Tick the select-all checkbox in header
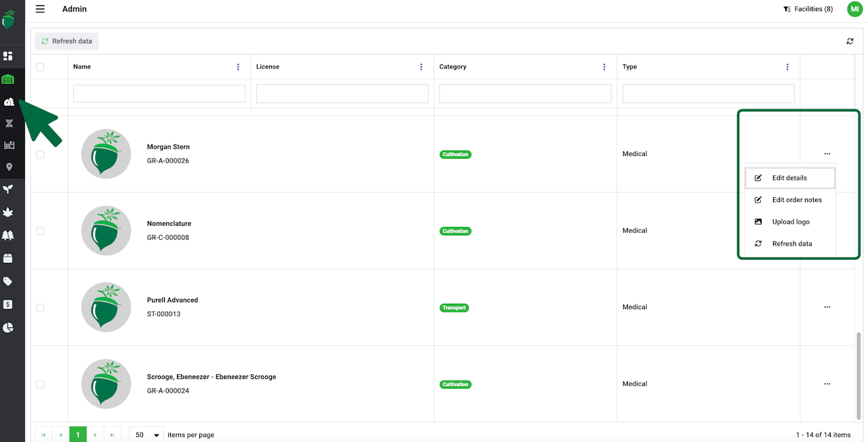This screenshot has width=868, height=442. pos(40,67)
